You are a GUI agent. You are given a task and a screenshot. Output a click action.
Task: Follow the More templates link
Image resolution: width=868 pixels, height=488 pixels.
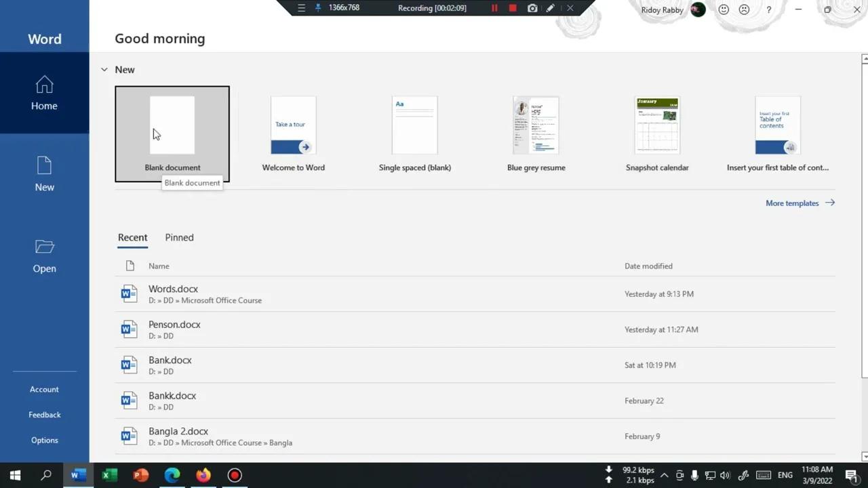pyautogui.click(x=800, y=203)
